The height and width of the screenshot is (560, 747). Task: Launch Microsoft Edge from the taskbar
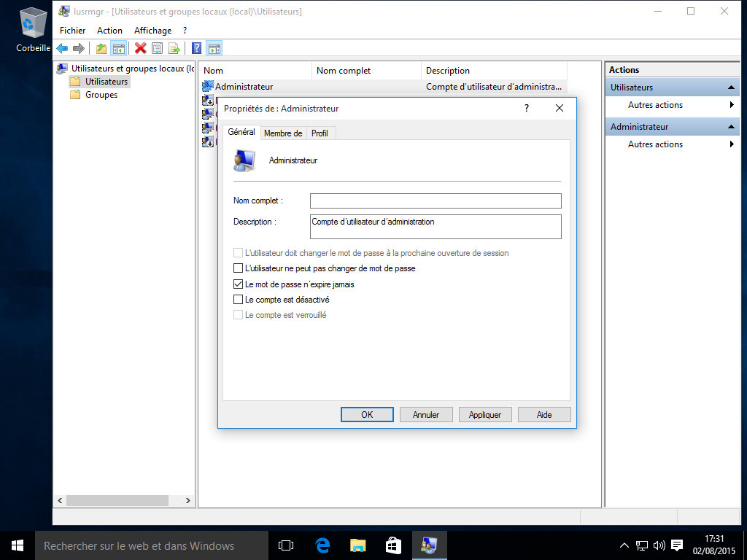(x=322, y=545)
